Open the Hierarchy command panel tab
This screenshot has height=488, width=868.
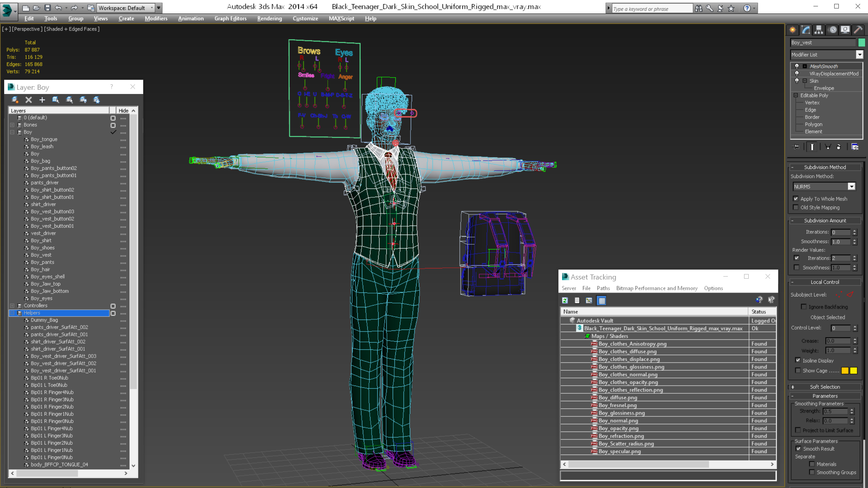(819, 30)
